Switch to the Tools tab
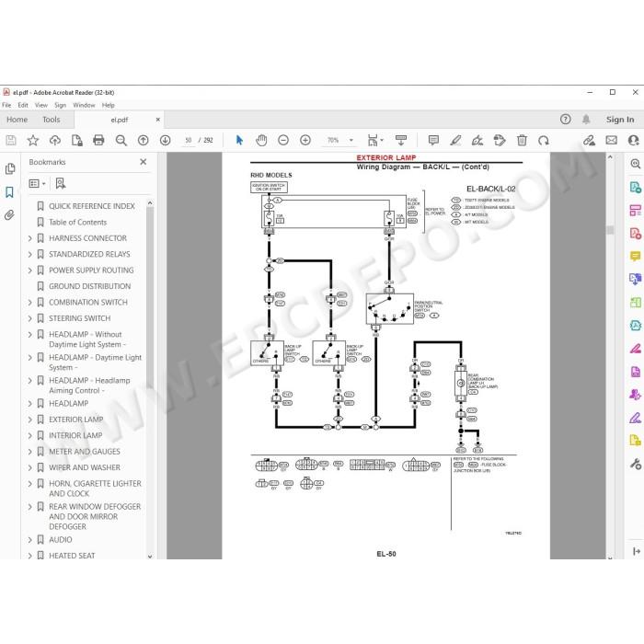Viewport: 644px width, 644px height. tap(52, 120)
